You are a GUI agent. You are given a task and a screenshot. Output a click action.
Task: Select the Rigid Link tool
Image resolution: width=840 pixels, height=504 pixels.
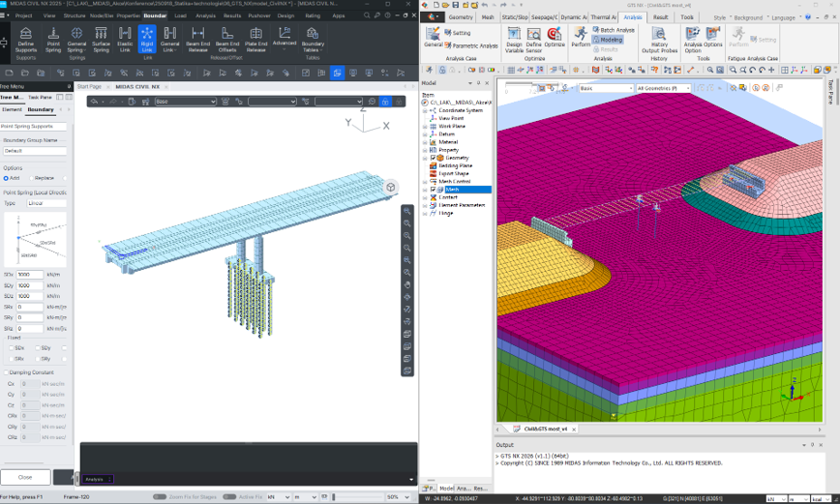pos(147,39)
